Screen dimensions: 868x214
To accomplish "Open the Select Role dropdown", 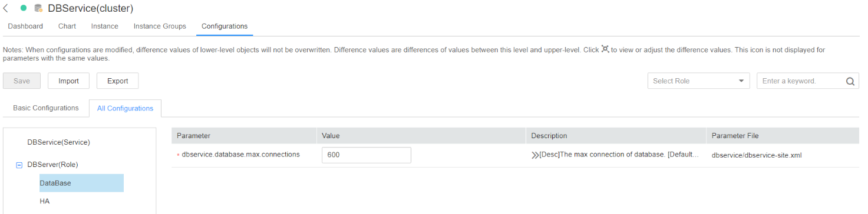I will 698,81.
